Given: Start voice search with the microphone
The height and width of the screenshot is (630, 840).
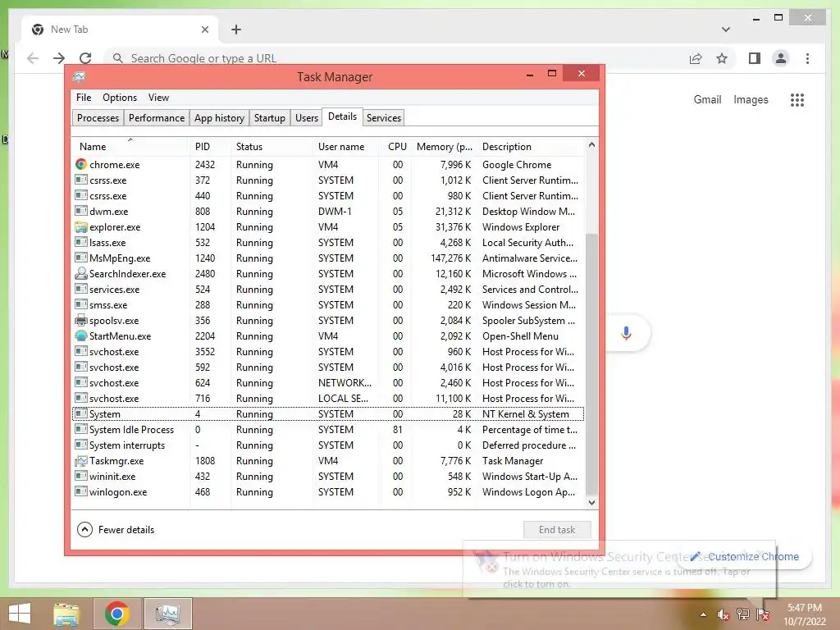Looking at the screenshot, I should (626, 333).
